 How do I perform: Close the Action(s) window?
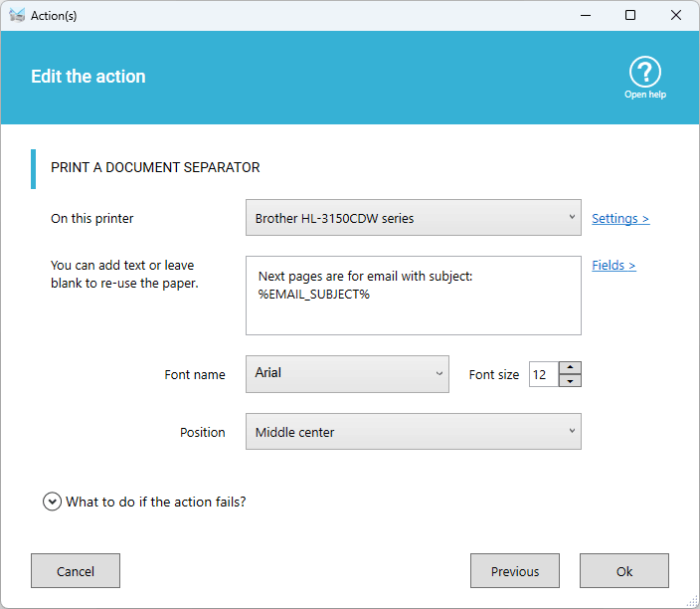click(676, 16)
